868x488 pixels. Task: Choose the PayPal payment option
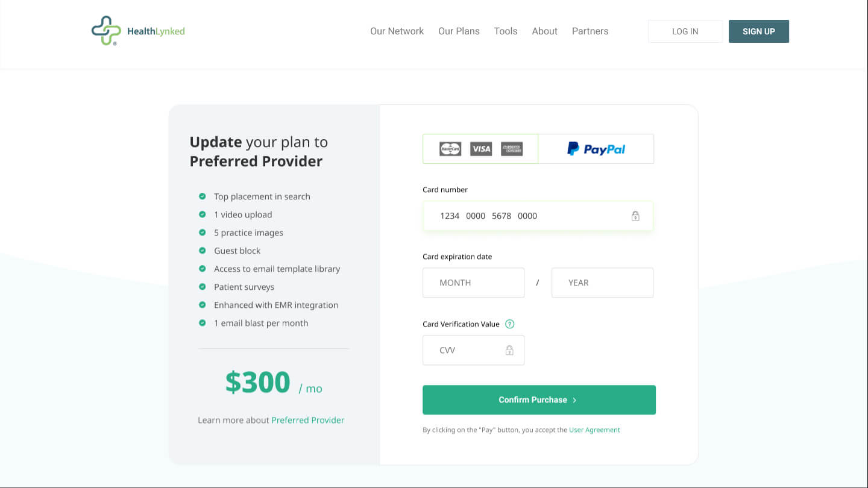[x=596, y=149]
